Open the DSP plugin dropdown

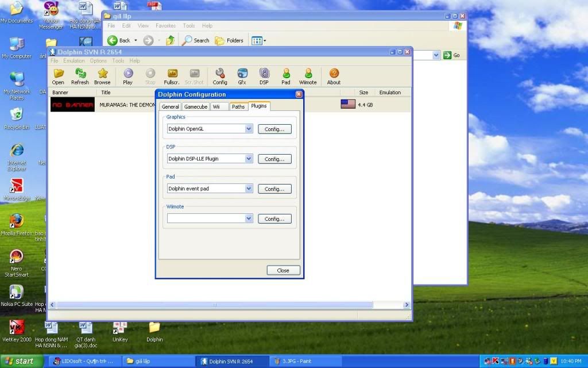[x=249, y=159]
